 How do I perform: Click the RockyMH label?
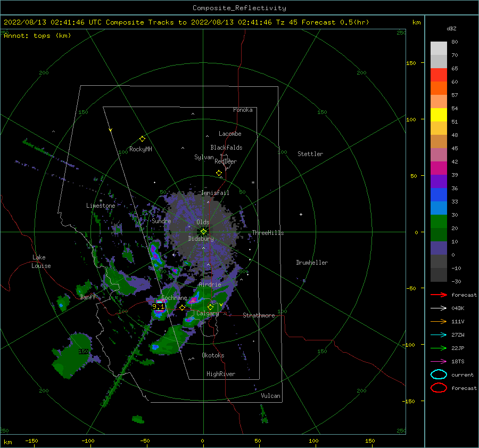[x=141, y=149]
